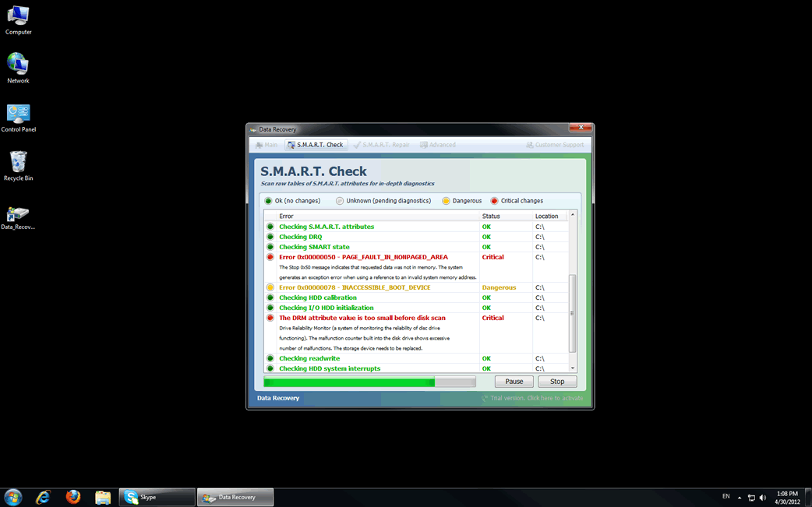
Task: Click the scan progress bar
Action: click(369, 382)
